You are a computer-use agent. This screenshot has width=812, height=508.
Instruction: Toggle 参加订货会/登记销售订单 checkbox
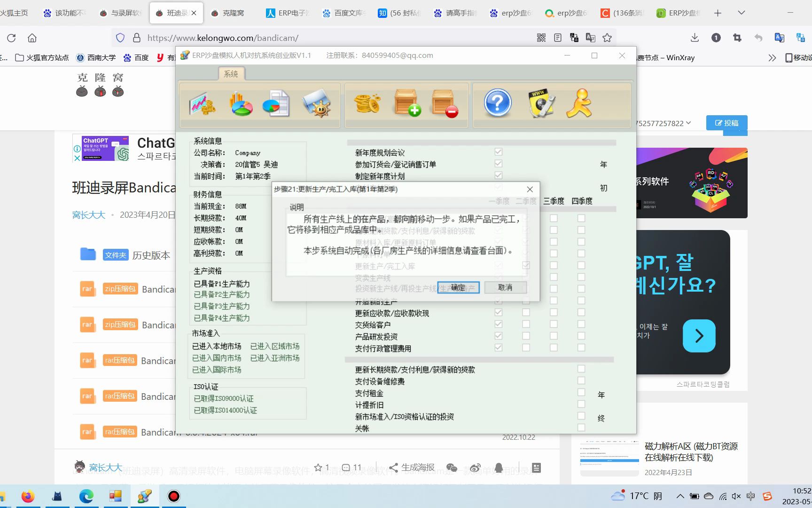point(499,164)
